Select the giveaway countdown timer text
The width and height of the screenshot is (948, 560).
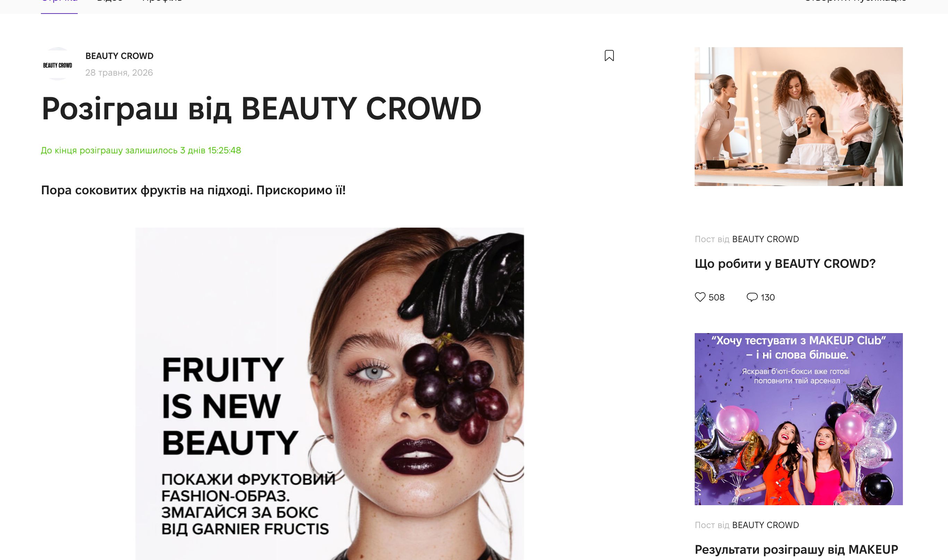[141, 150]
